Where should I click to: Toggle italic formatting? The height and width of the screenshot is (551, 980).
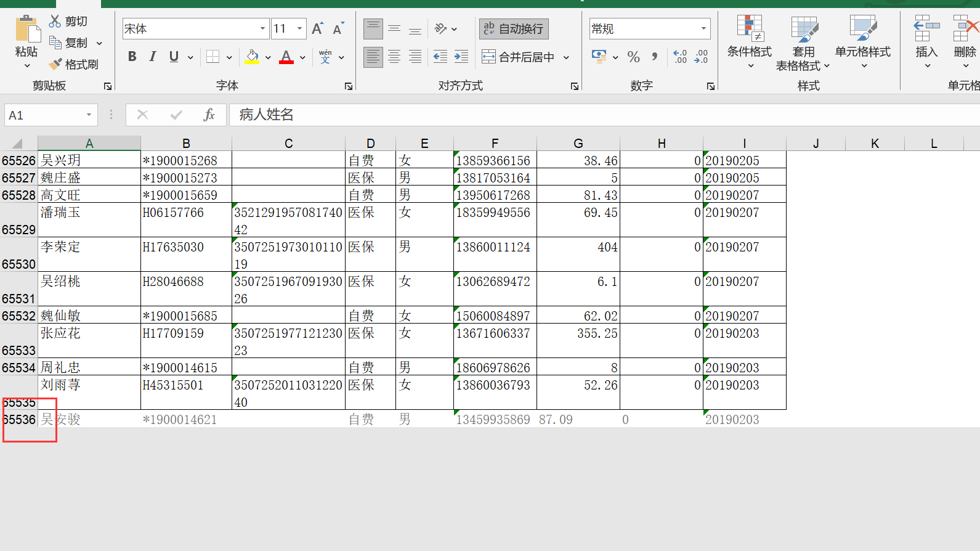pyautogui.click(x=153, y=57)
